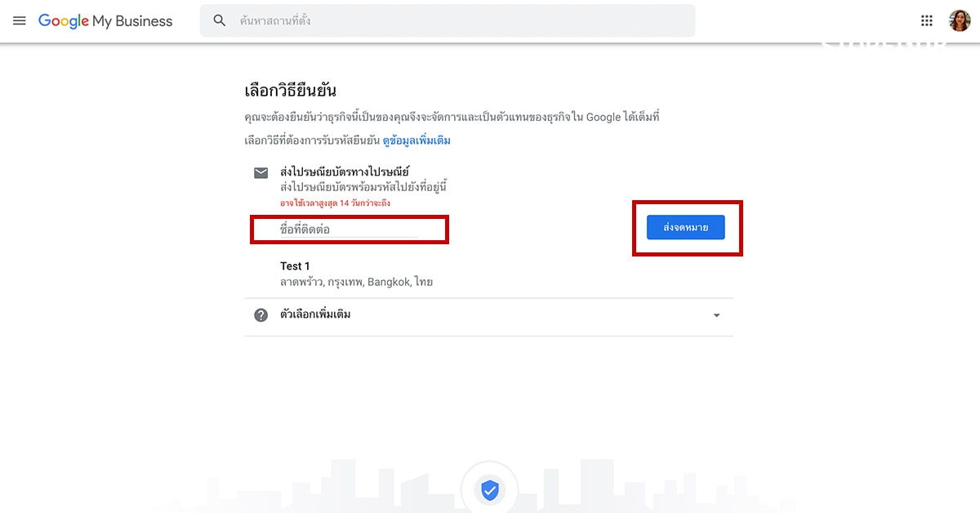Click the blue shield verification badge
The height and width of the screenshot is (513, 980).
pyautogui.click(x=489, y=489)
